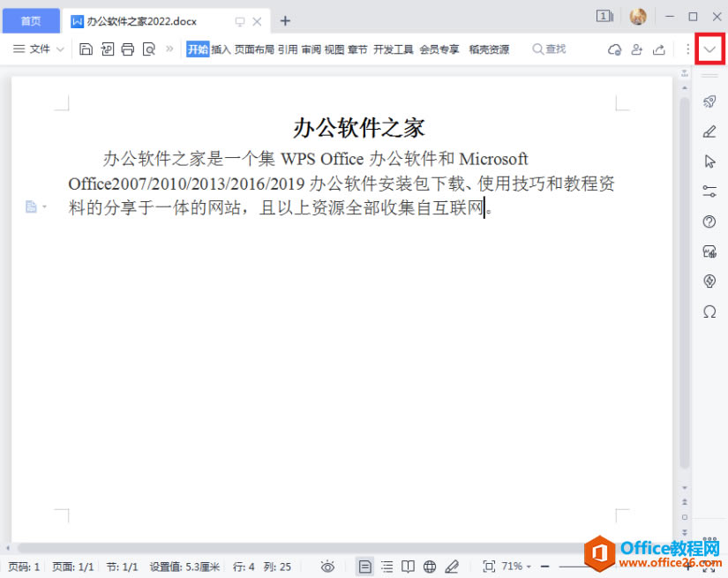Click the paragraph layout icon left of text

[31, 206]
